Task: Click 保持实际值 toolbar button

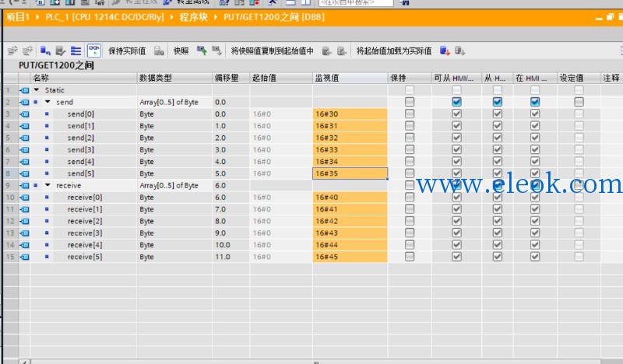Action: tap(127, 51)
